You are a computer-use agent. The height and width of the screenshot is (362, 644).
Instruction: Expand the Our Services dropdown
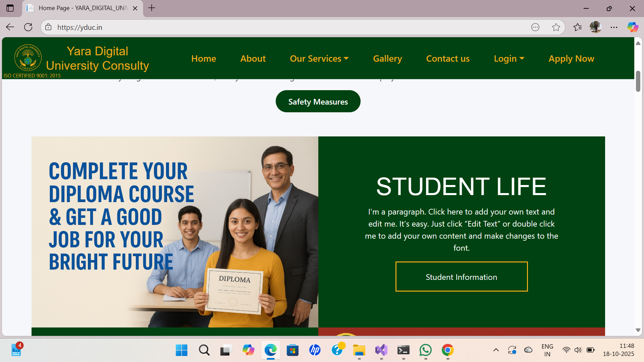pos(319,59)
